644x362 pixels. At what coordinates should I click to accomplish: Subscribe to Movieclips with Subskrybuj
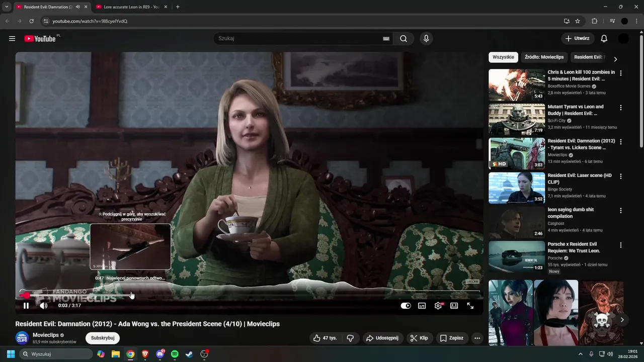point(103,338)
